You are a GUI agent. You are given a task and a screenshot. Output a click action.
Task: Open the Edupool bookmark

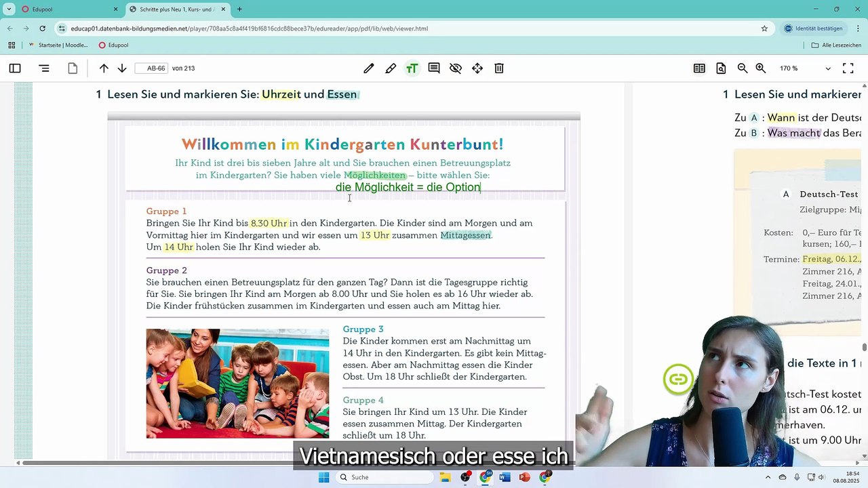113,45
